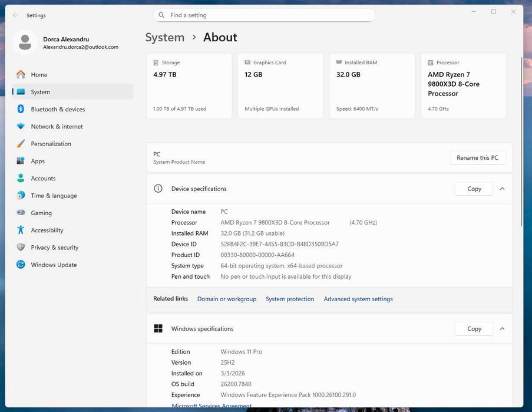This screenshot has height=412, width=532.
Task: Click the Privacy & security shield icon
Action: click(x=21, y=248)
